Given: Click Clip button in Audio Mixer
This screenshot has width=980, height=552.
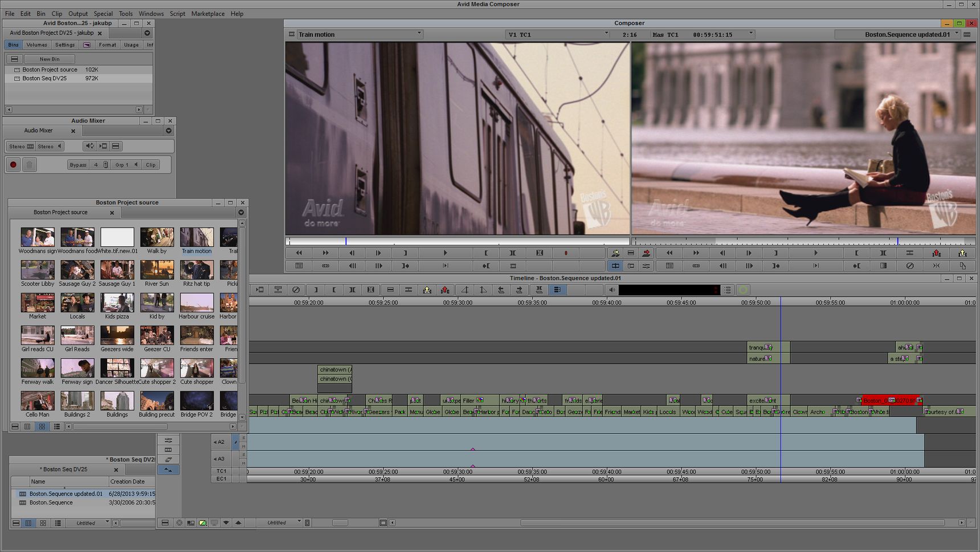Looking at the screenshot, I should (150, 165).
